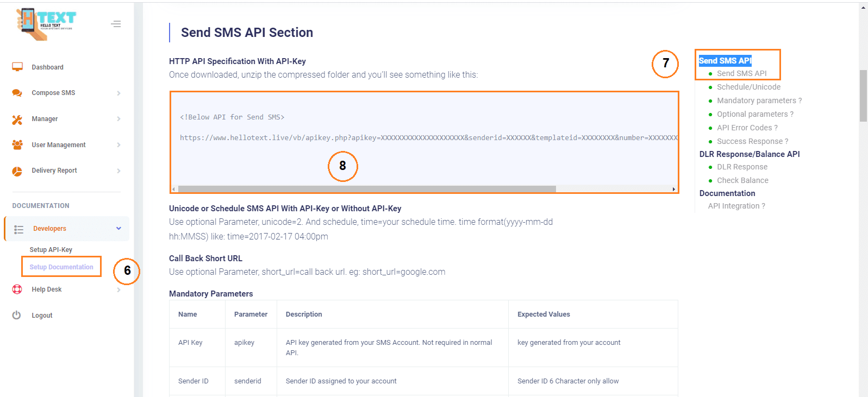This screenshot has height=397, width=868.
Task: Click the Dashboard monitor icon
Action: pos(17,67)
